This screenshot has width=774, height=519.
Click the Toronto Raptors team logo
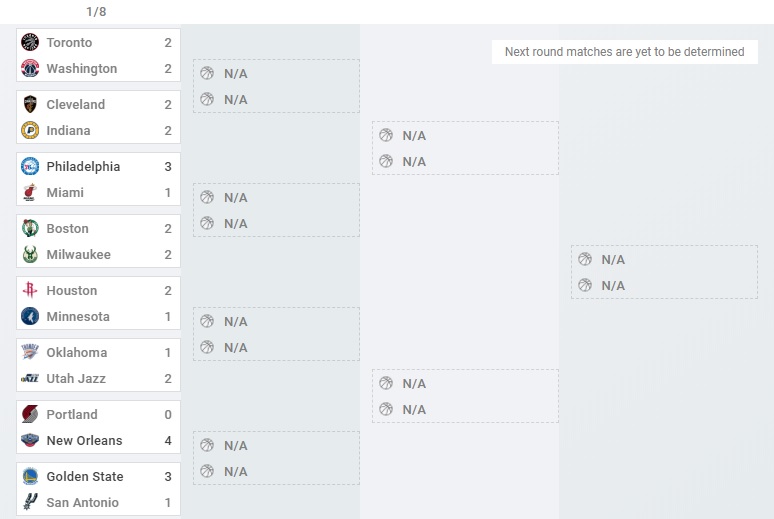click(x=30, y=43)
